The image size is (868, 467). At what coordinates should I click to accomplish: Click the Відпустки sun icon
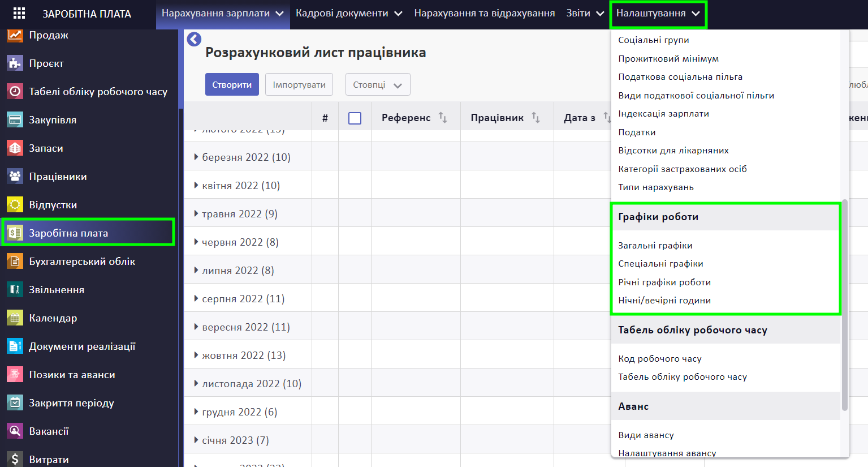pyautogui.click(x=15, y=204)
